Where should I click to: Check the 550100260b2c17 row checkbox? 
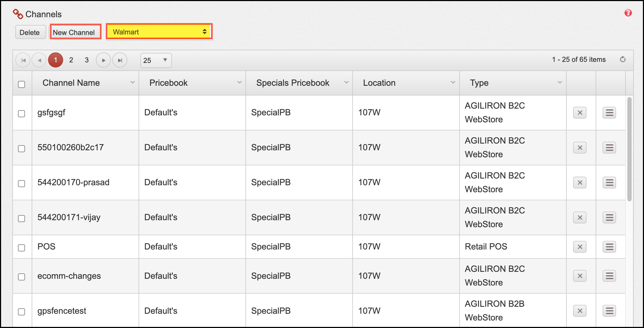(21, 148)
